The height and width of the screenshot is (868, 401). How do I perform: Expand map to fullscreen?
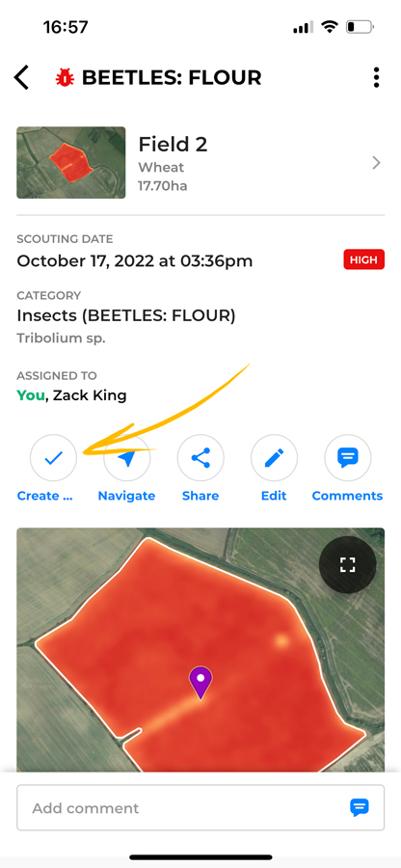point(347,564)
